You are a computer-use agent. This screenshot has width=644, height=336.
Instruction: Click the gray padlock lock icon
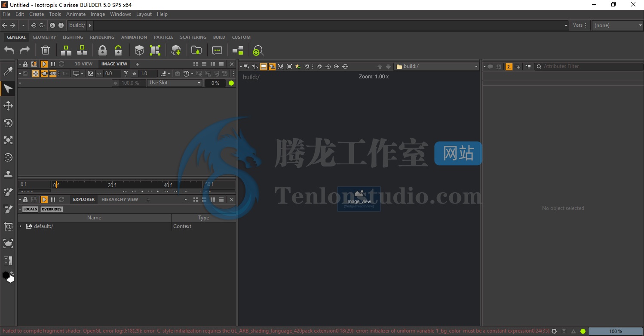[x=102, y=50]
